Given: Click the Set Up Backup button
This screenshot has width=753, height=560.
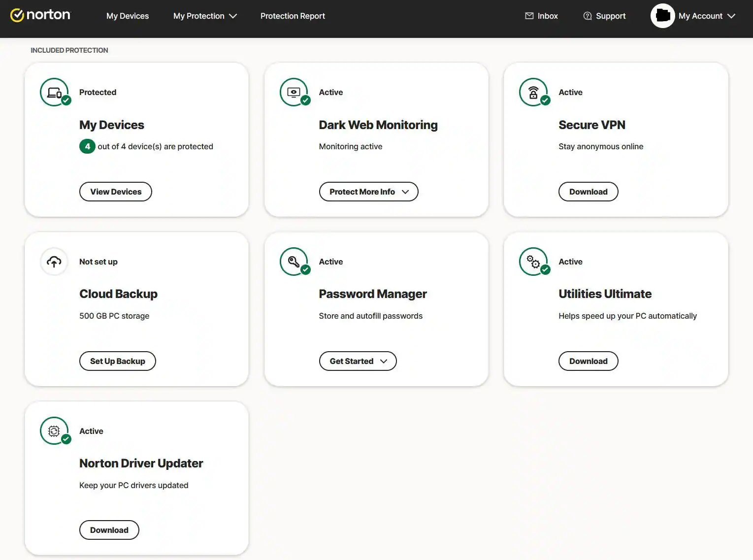Looking at the screenshot, I should pyautogui.click(x=117, y=361).
